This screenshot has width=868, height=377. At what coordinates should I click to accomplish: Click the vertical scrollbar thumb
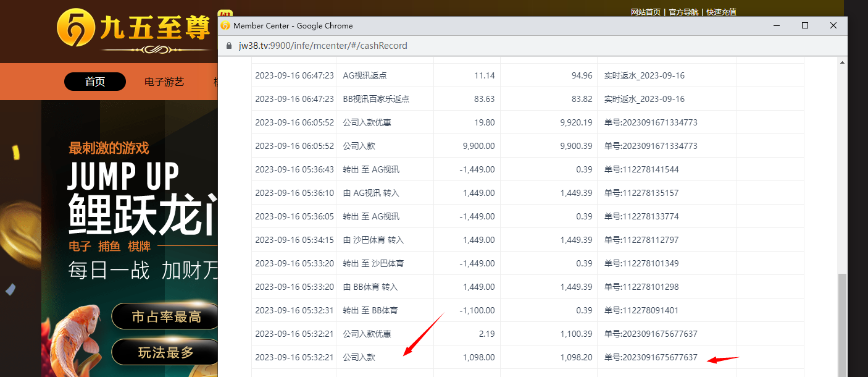point(842,324)
